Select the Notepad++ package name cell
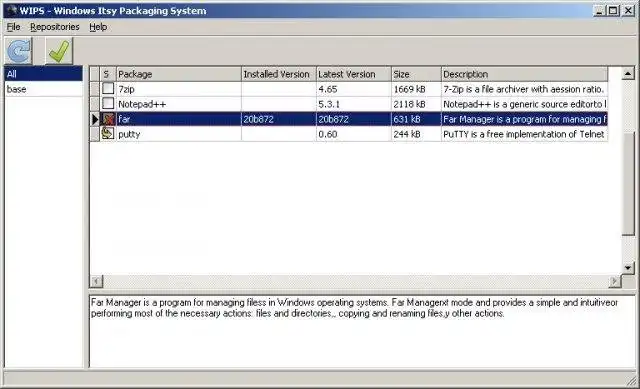The height and width of the screenshot is (389, 640). [179, 104]
